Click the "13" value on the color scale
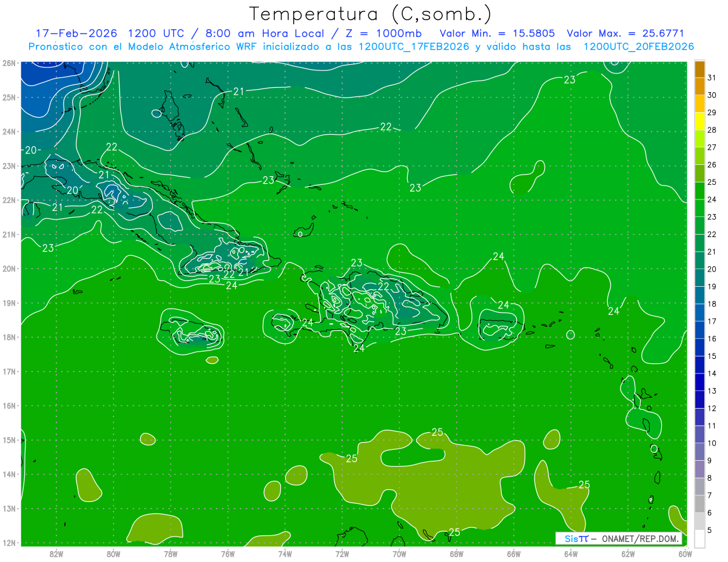Viewport: 728px width, 562px height. coord(712,391)
